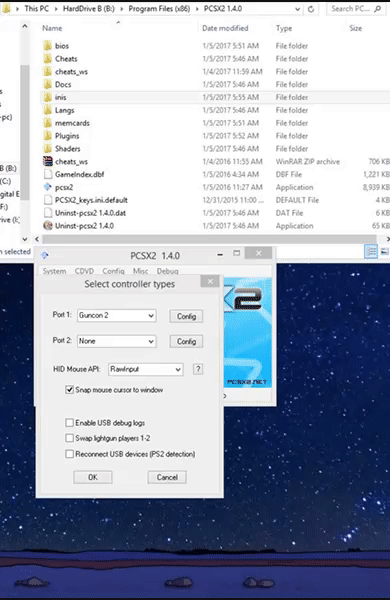Select the pcsx2 application icon
The width and height of the screenshot is (390, 600).
pyautogui.click(x=47, y=187)
